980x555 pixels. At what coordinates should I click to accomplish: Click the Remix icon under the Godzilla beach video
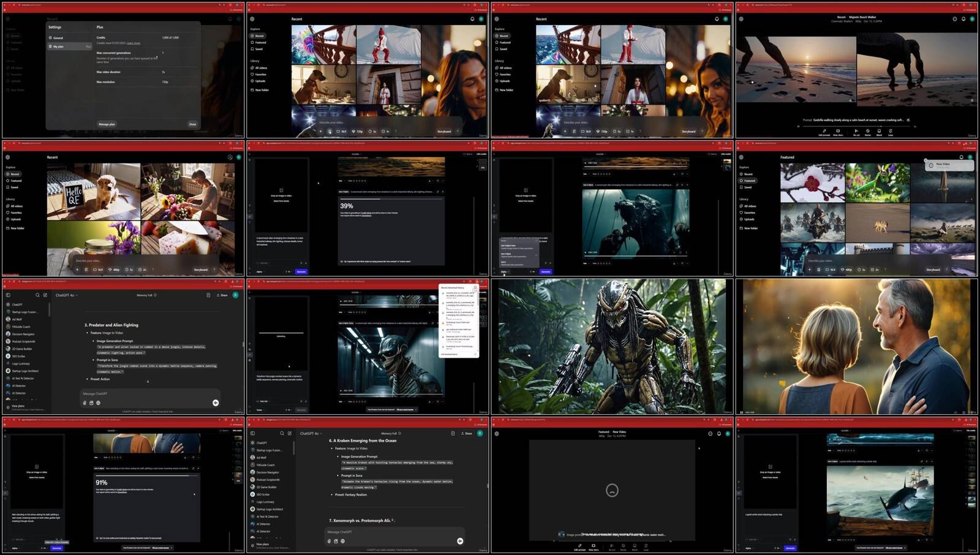coord(867,132)
